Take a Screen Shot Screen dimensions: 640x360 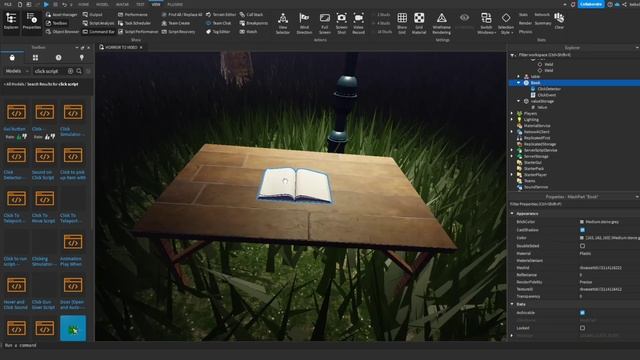pyautogui.click(x=341, y=23)
